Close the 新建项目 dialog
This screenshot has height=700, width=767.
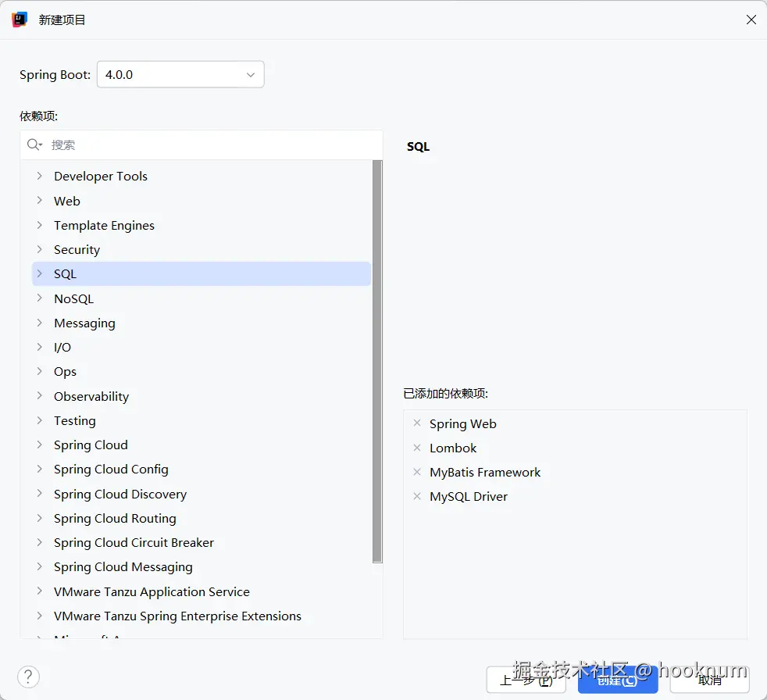pyautogui.click(x=751, y=20)
